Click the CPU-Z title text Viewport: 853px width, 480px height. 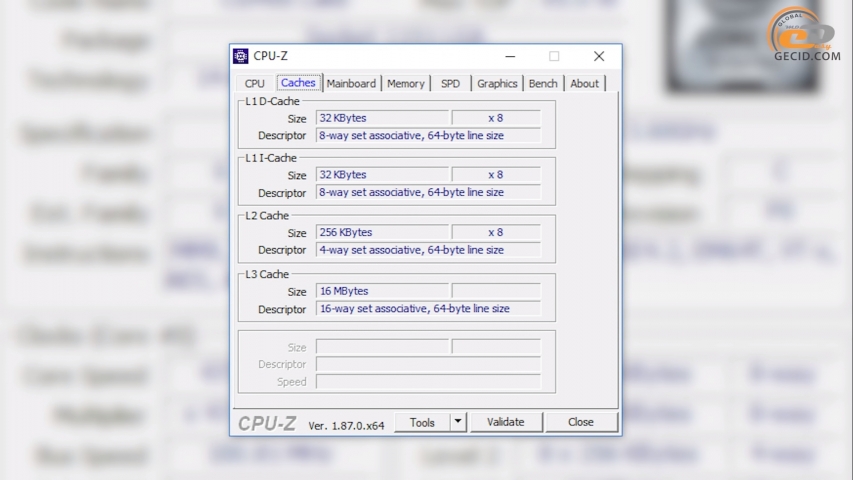pos(270,56)
